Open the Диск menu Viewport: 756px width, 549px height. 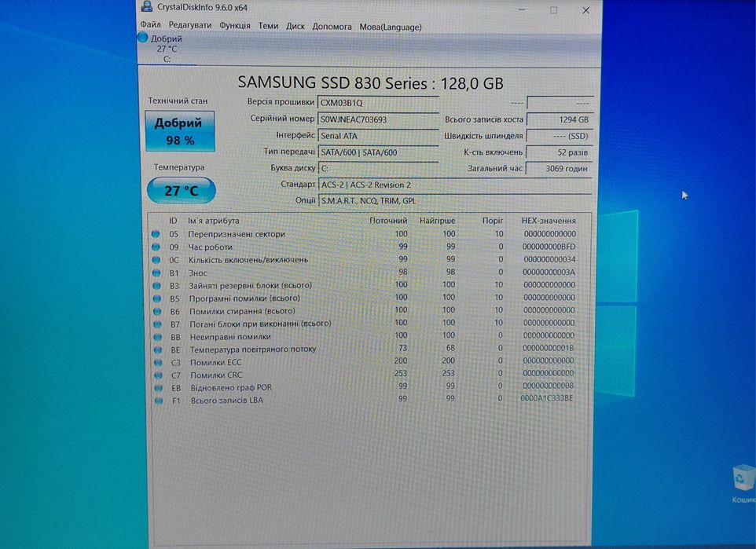295,27
